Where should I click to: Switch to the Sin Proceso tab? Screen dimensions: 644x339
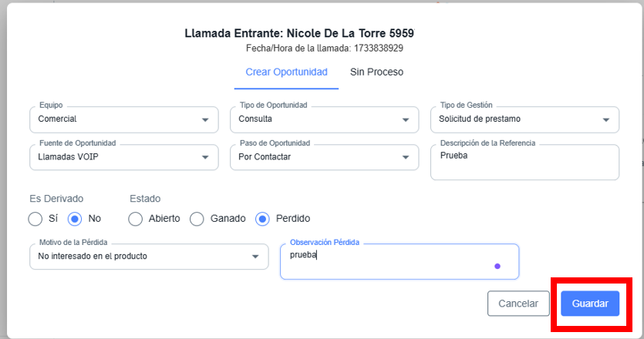point(376,72)
